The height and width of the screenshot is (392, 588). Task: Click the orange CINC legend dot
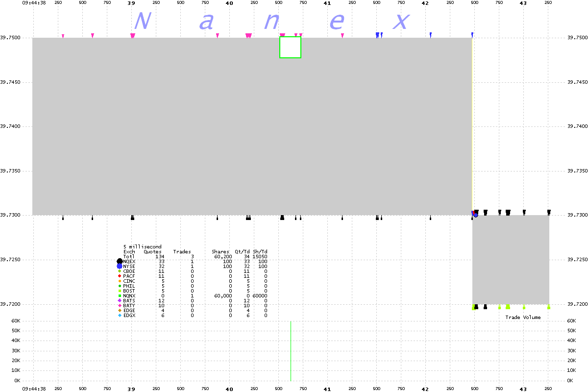pos(120,281)
